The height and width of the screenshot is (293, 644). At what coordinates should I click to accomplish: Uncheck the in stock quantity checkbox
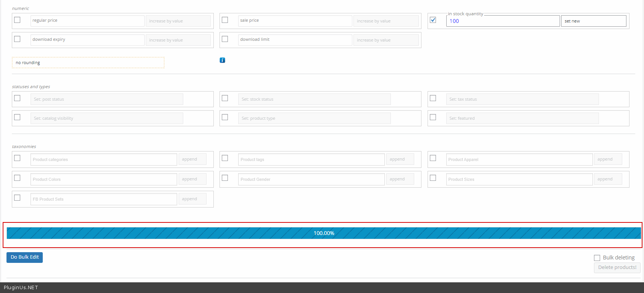[x=433, y=20]
